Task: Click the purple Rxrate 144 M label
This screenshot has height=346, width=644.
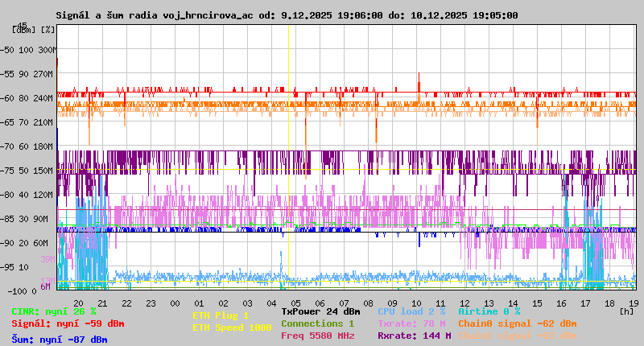Action: coord(413,336)
